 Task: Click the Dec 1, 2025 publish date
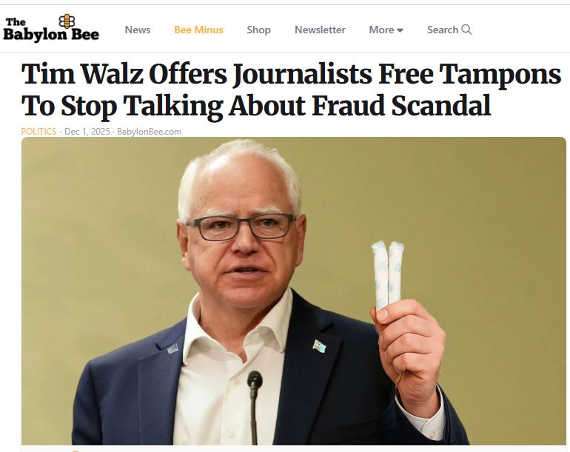87,132
